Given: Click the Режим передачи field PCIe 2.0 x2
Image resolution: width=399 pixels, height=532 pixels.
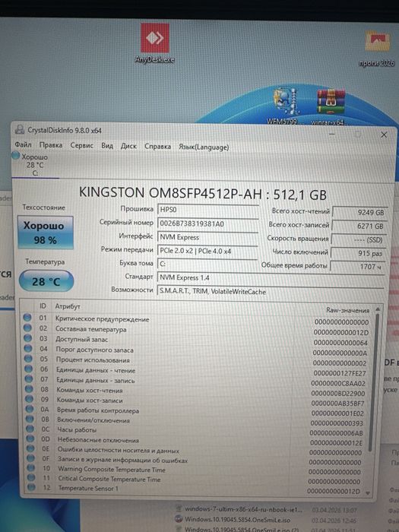Looking at the screenshot, I should point(207,251).
